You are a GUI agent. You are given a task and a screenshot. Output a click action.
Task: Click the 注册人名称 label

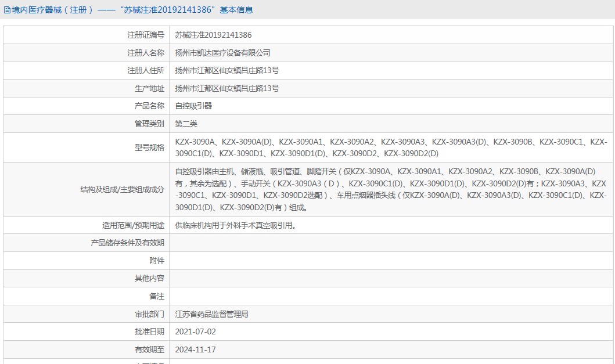[x=146, y=53]
